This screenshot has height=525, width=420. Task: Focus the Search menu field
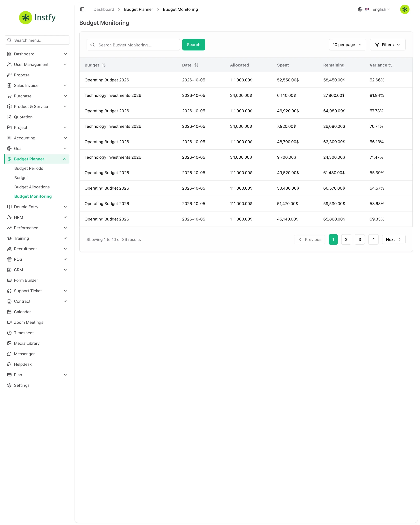(x=37, y=40)
